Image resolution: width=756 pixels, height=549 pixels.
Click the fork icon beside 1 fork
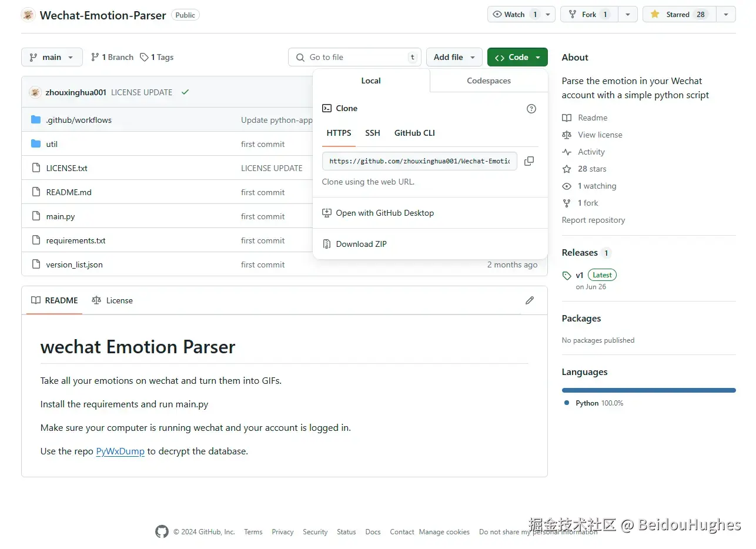(567, 203)
